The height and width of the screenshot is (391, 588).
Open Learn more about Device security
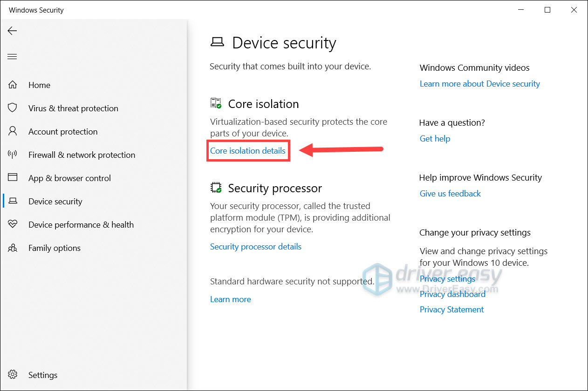(x=479, y=84)
